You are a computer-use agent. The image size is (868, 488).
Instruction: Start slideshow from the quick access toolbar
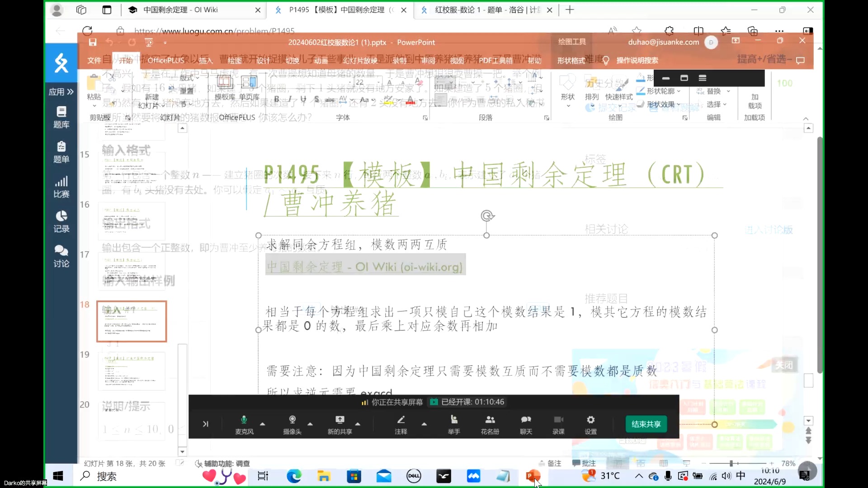(x=149, y=42)
